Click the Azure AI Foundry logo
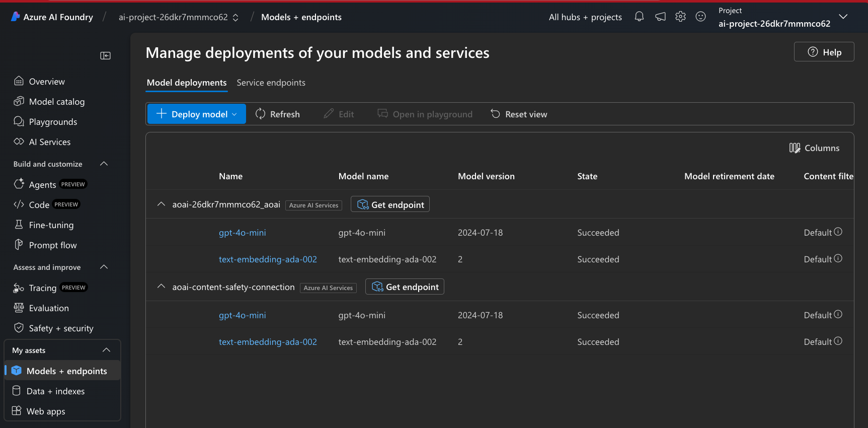868x428 pixels. pos(16,17)
